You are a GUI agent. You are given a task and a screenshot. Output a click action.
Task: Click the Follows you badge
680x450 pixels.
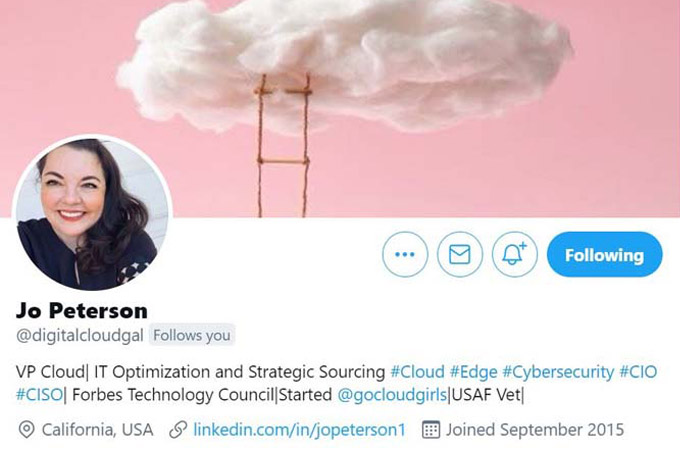click(192, 335)
